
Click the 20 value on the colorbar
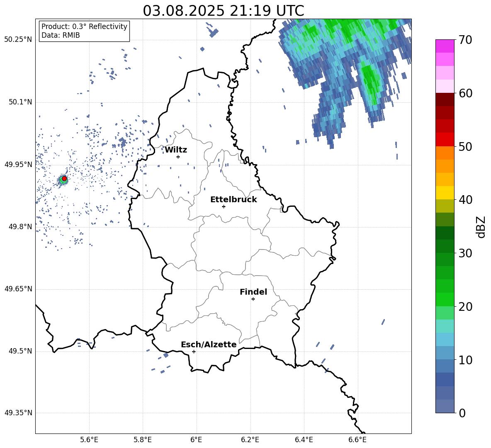[465, 307]
